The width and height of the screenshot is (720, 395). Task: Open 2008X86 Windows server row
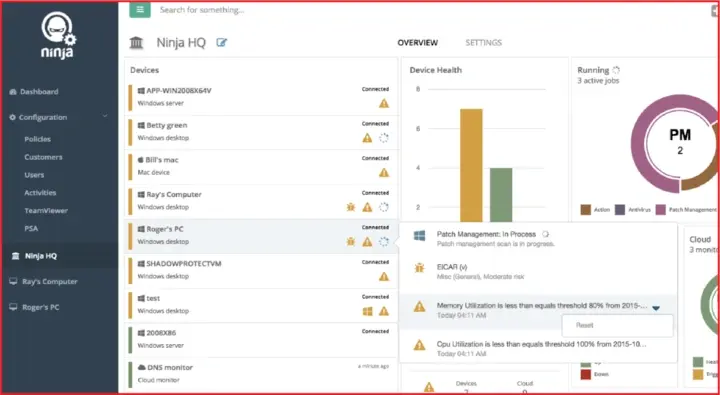(x=261, y=340)
